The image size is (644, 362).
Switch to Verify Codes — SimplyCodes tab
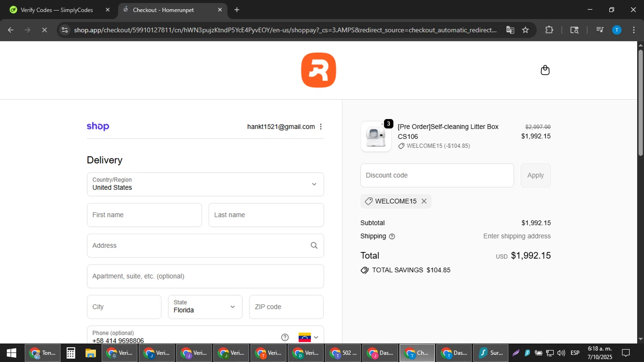(x=59, y=10)
